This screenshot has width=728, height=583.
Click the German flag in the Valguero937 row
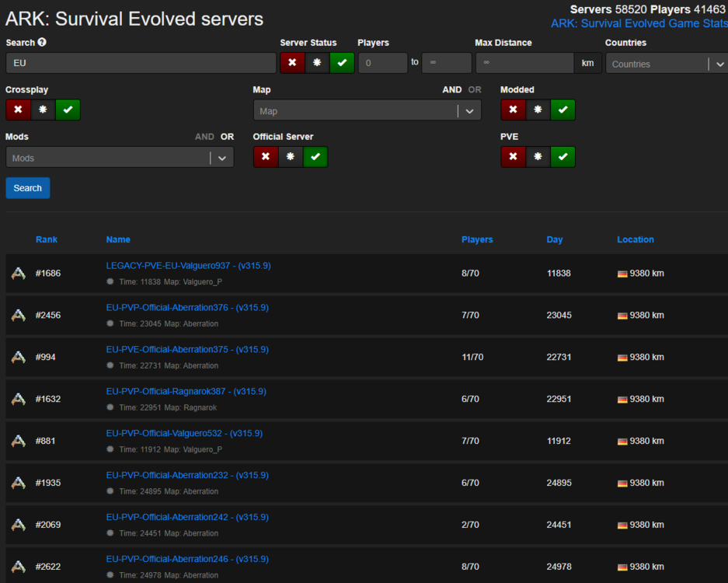click(622, 274)
